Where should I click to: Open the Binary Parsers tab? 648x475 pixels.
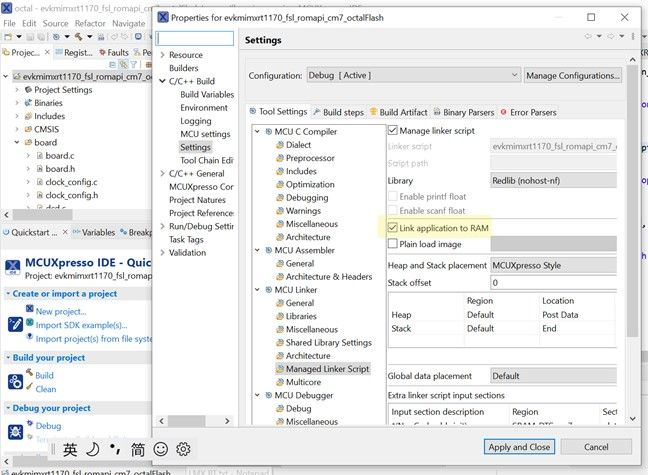point(464,112)
